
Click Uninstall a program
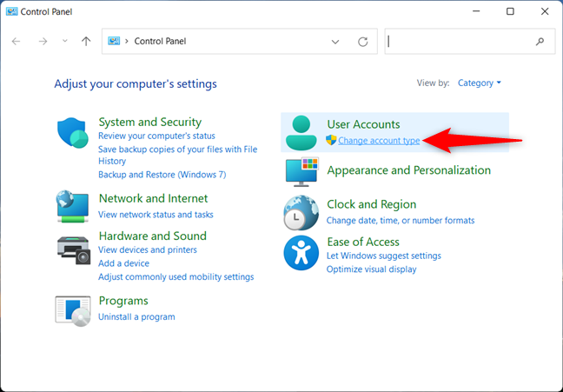coord(136,317)
